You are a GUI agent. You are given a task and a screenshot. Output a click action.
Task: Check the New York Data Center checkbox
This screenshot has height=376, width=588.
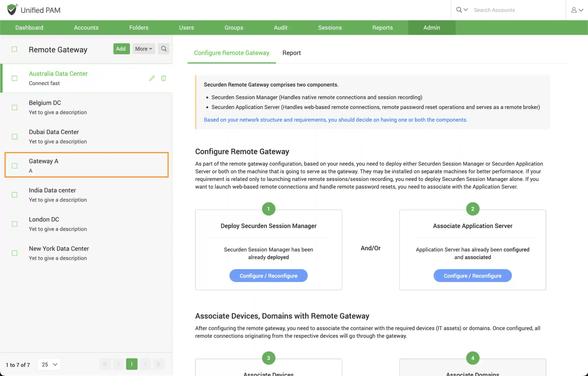pyautogui.click(x=15, y=253)
